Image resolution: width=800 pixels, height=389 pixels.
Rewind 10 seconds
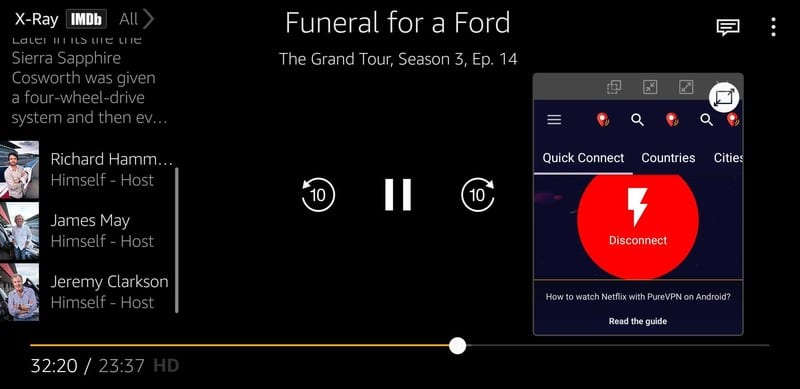[318, 194]
